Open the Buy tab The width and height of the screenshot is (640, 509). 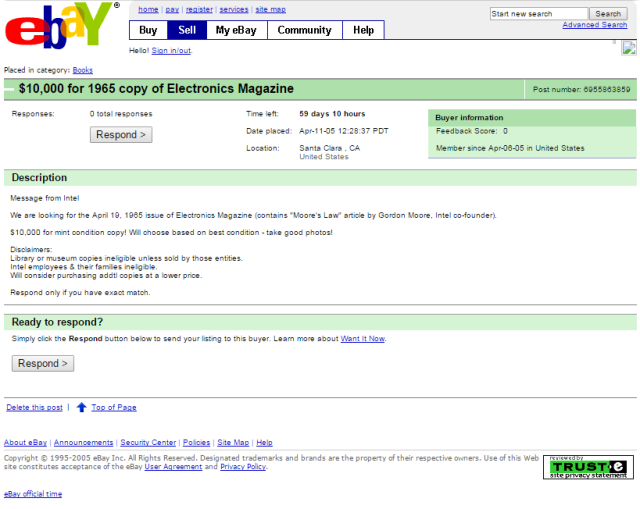point(148,30)
